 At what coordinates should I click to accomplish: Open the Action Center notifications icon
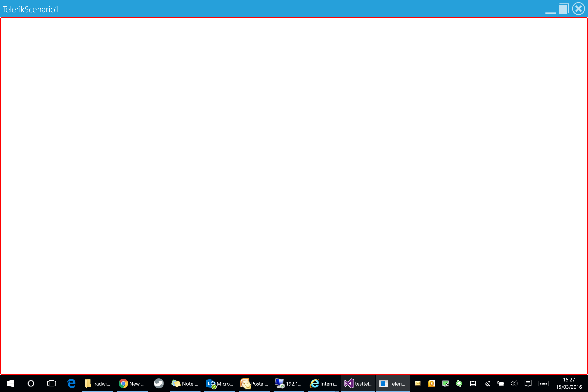(x=528, y=383)
